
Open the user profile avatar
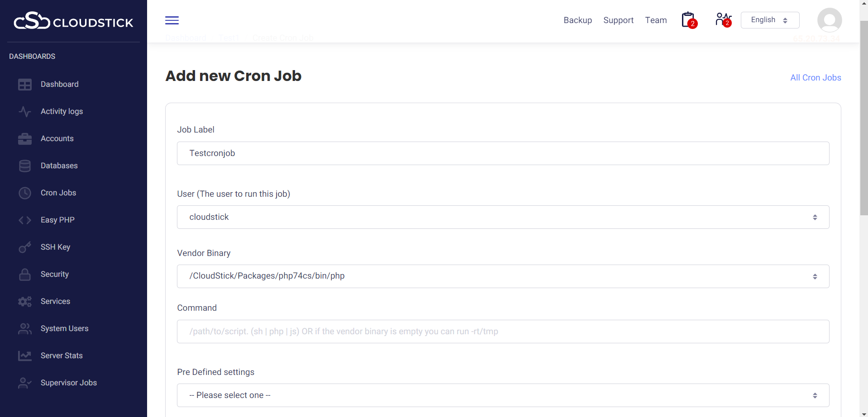(x=829, y=20)
